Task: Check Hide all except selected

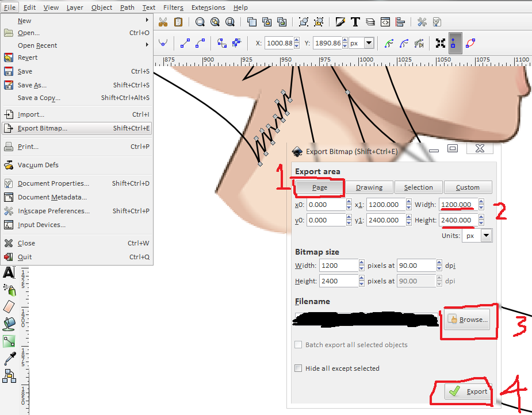Action: tap(298, 368)
